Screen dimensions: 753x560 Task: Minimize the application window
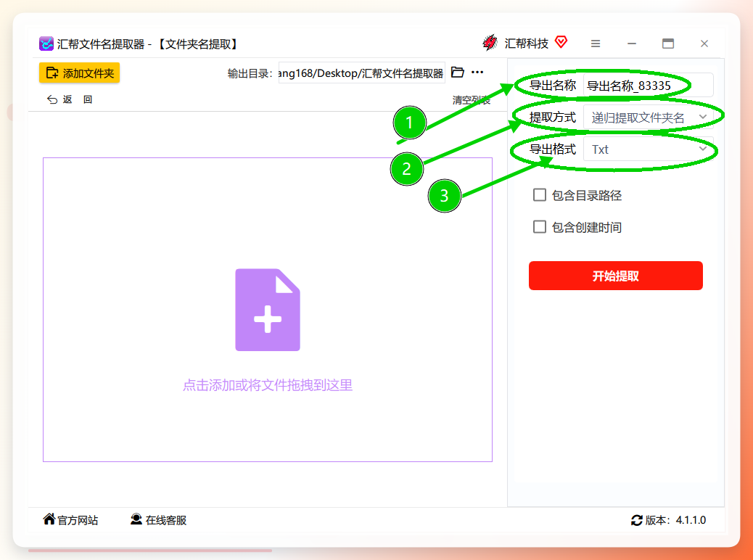click(x=632, y=44)
